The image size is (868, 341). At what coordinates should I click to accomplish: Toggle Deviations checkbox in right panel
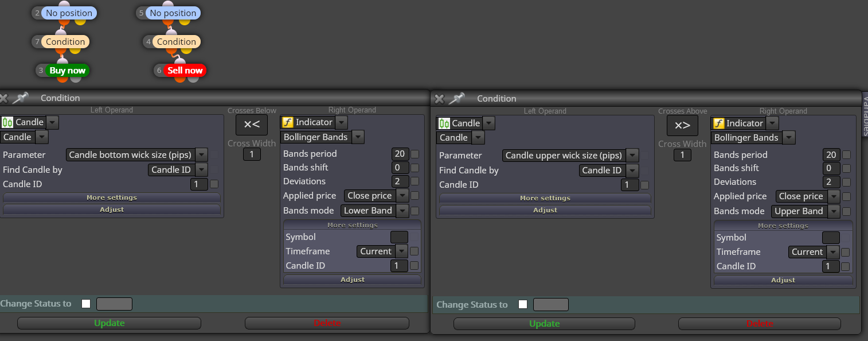click(846, 182)
